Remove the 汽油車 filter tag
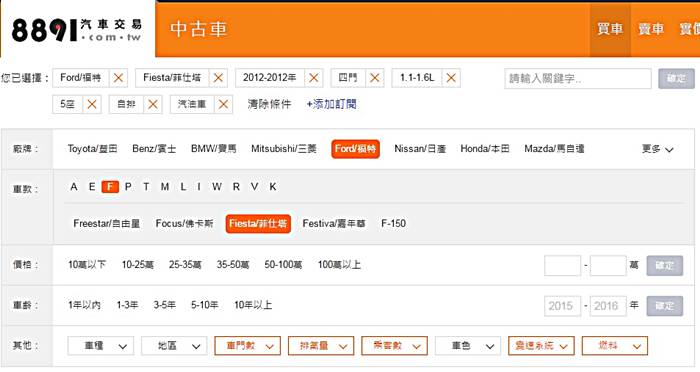The height and width of the screenshot is (372, 700). point(223,104)
